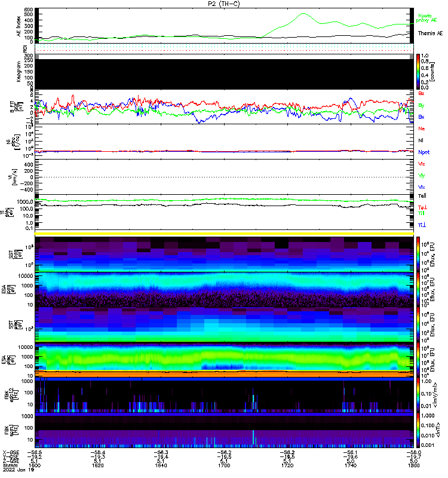Click the 1640 time tick label

pyautogui.click(x=161, y=465)
